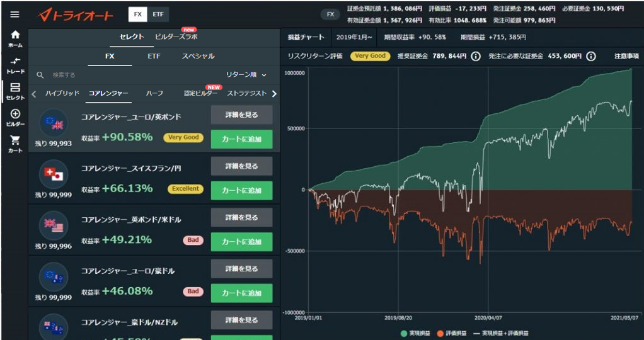View details for ユーロ/豪ドル strategy
The image size is (644, 340).
click(241, 269)
